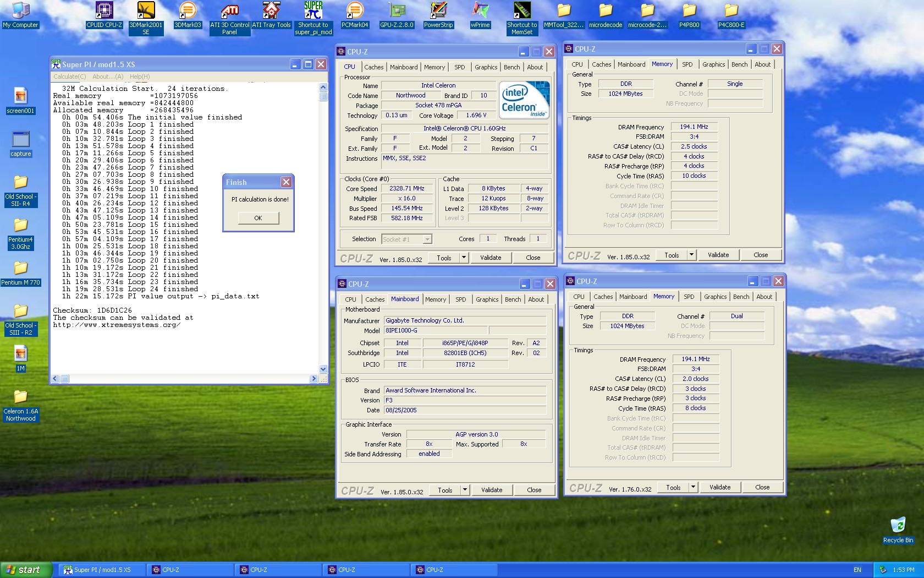Launch Shortcut to super_pi_mod icon

[313, 18]
